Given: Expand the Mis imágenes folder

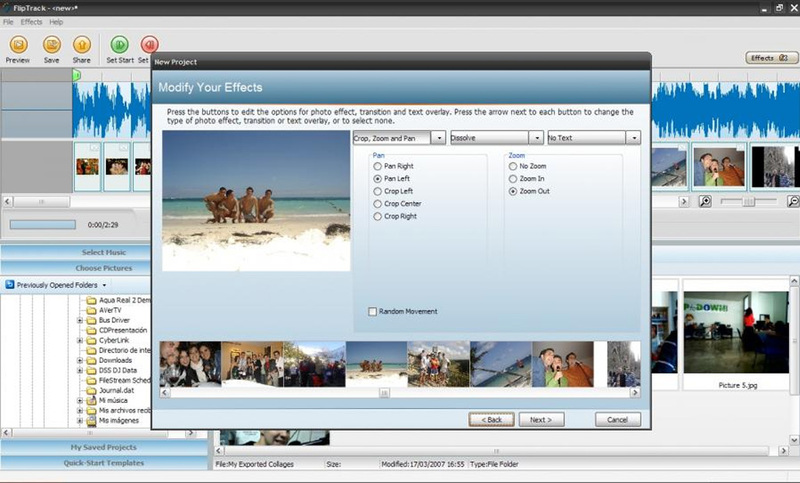Looking at the screenshot, I should pos(80,421).
